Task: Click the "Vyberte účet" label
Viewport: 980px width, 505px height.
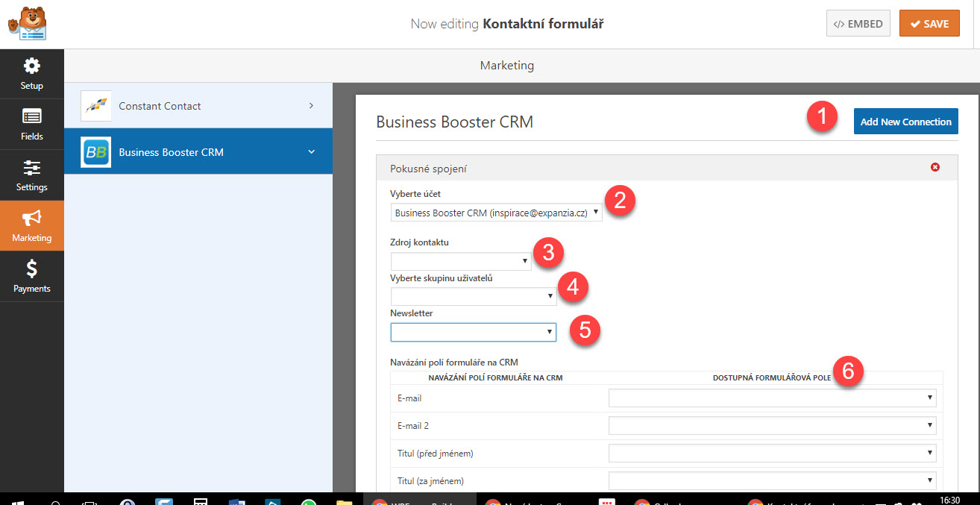Action: point(414,195)
